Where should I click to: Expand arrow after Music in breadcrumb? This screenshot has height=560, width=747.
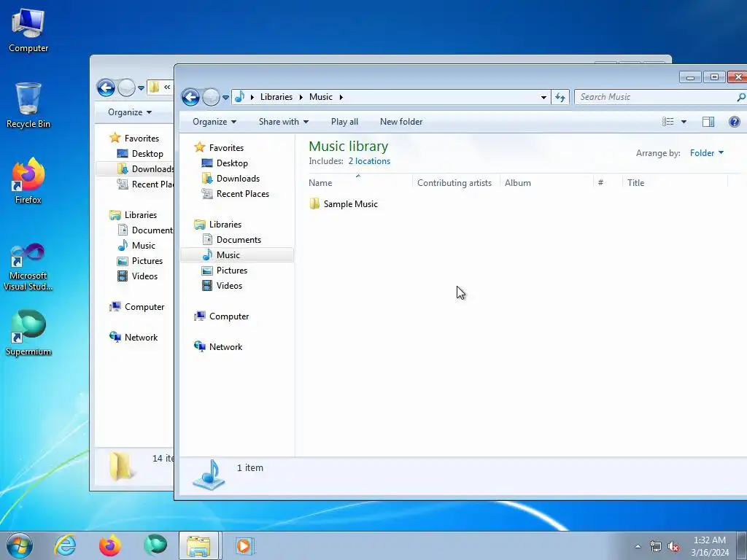coord(341,97)
